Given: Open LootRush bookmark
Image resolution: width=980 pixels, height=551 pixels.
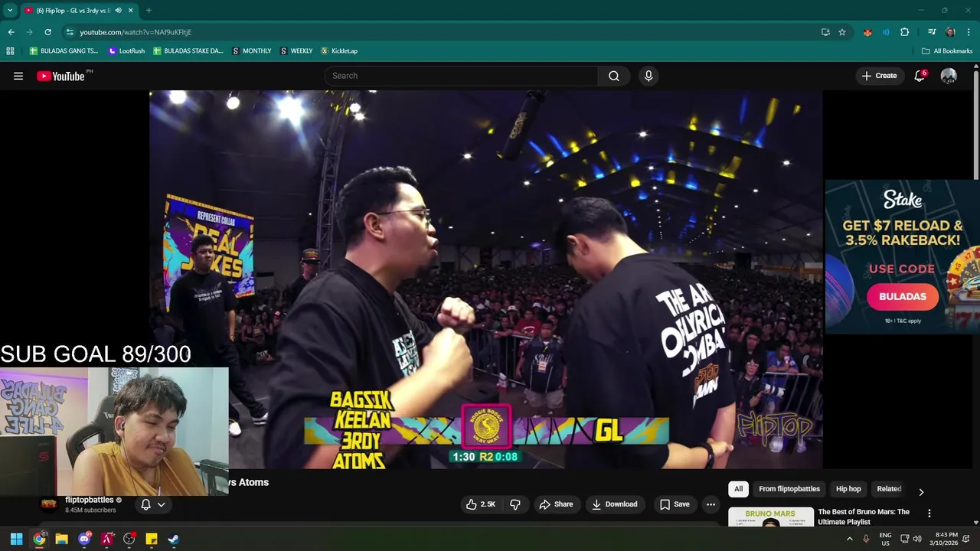Looking at the screenshot, I should pyautogui.click(x=126, y=51).
